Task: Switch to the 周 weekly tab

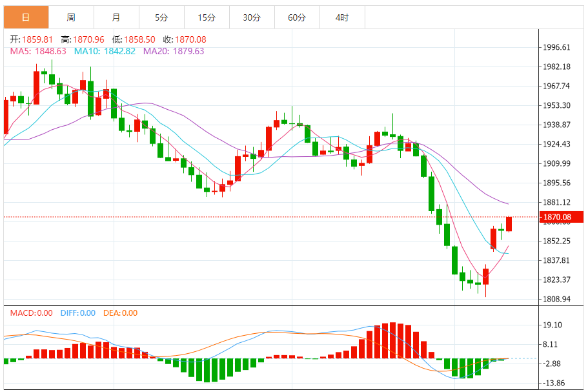Action: coord(71,17)
